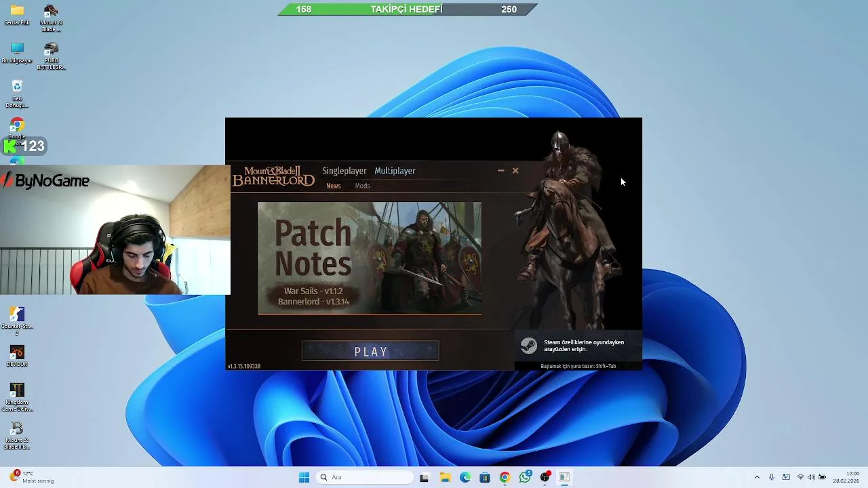Close the Bannerlord launcher window
Viewport: 868px width, 488px height.
(x=515, y=171)
